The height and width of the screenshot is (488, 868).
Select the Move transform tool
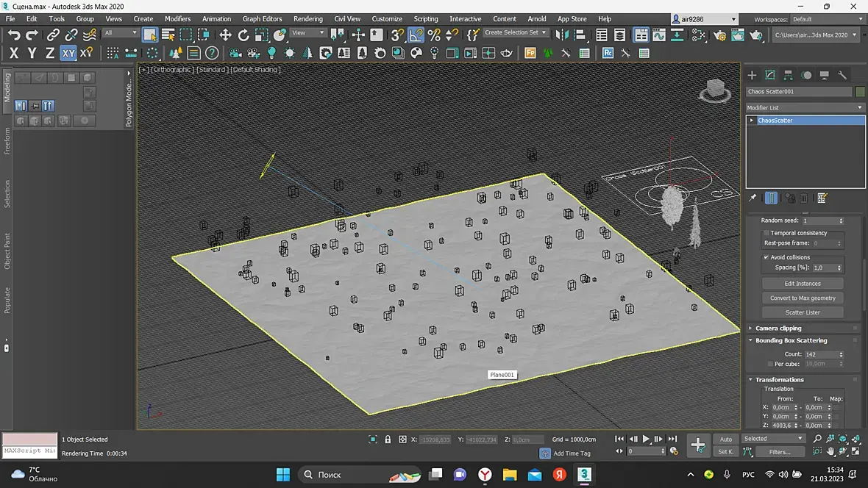point(225,35)
